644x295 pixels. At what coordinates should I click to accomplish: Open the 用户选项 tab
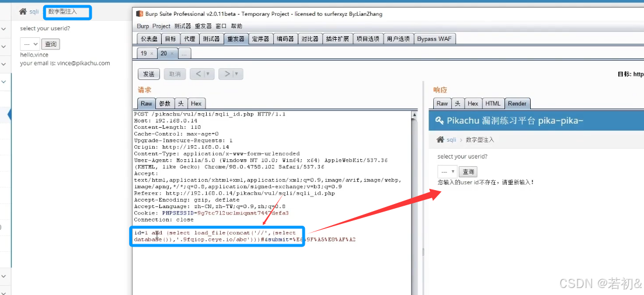click(398, 39)
